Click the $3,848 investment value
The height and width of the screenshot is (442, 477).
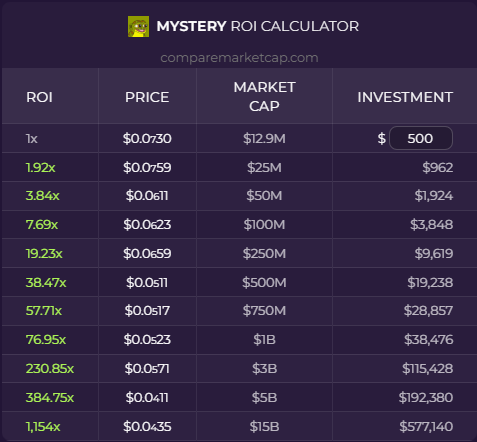(x=432, y=225)
